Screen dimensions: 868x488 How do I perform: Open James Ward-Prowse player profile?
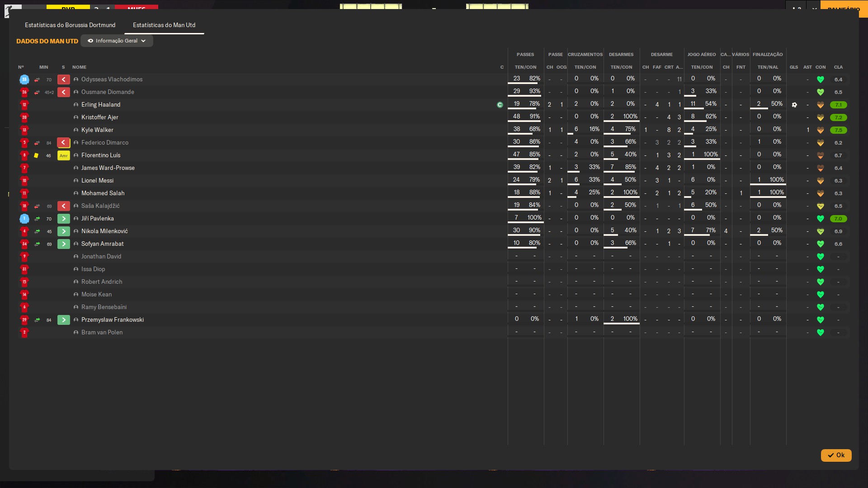pyautogui.click(x=108, y=168)
